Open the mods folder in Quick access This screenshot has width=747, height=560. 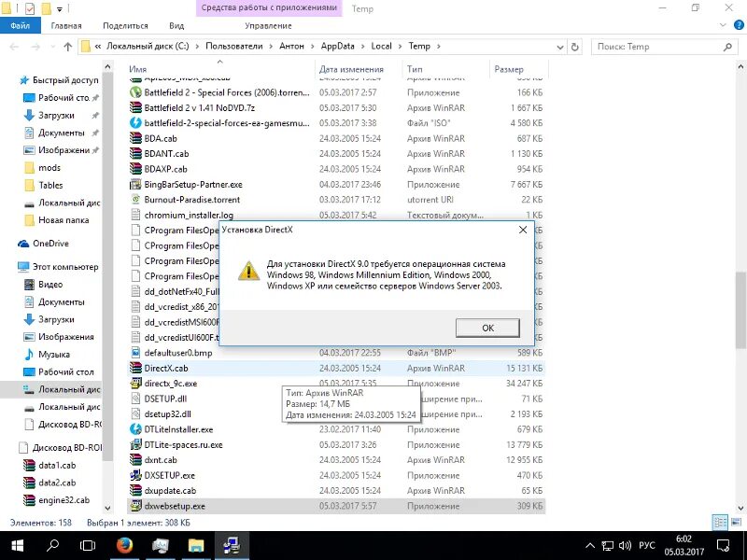click(49, 168)
